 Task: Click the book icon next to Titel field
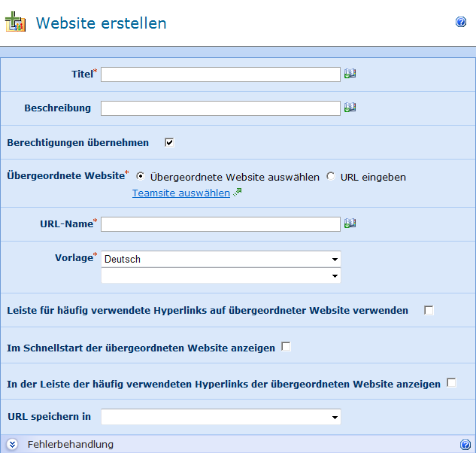click(350, 74)
